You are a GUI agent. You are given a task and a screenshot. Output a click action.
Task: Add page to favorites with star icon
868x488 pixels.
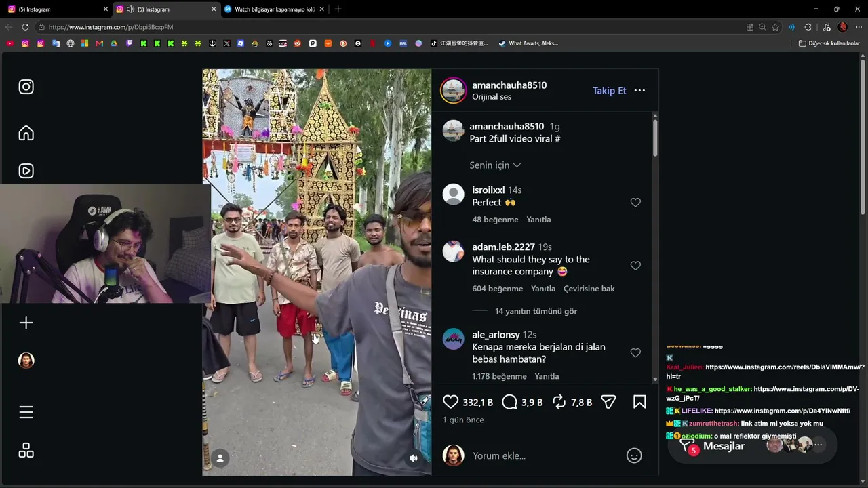coord(775,27)
